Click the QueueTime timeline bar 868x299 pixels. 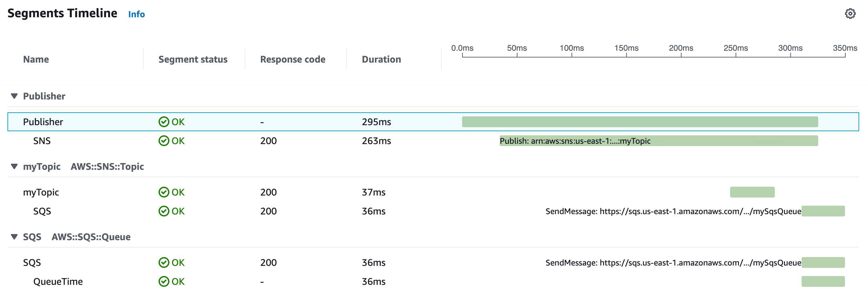tap(823, 281)
